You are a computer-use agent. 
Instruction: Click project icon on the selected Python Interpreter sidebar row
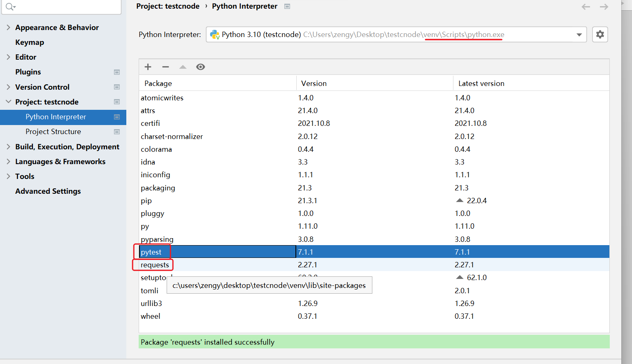[117, 117]
